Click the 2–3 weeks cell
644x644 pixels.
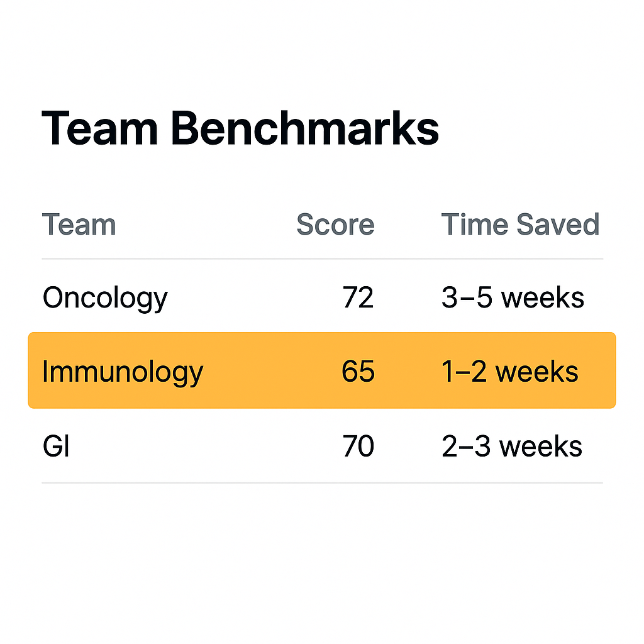coord(512,446)
